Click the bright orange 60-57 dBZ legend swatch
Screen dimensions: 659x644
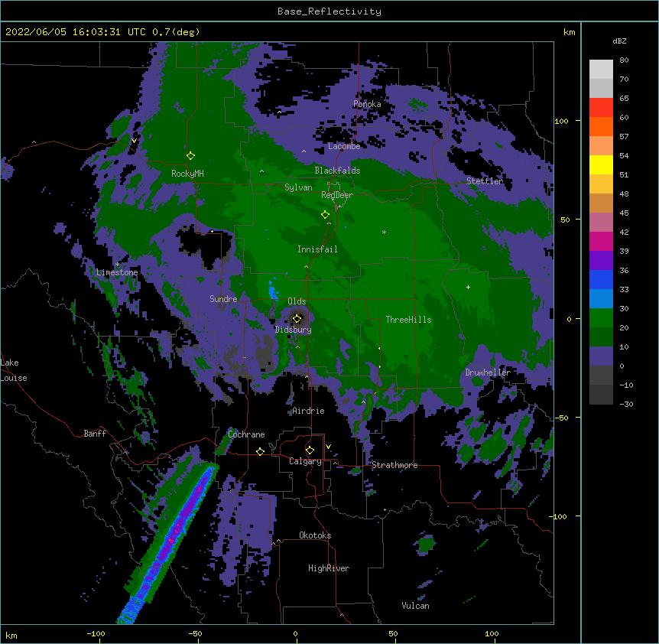click(601, 126)
